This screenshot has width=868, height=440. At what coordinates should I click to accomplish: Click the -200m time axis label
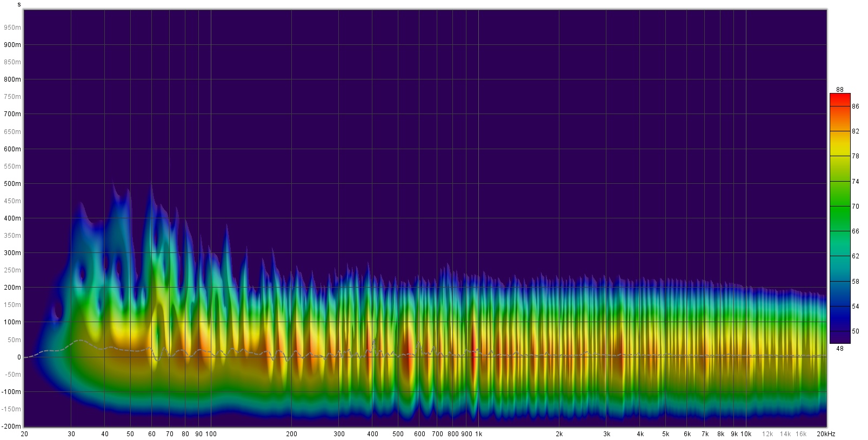[10, 426]
